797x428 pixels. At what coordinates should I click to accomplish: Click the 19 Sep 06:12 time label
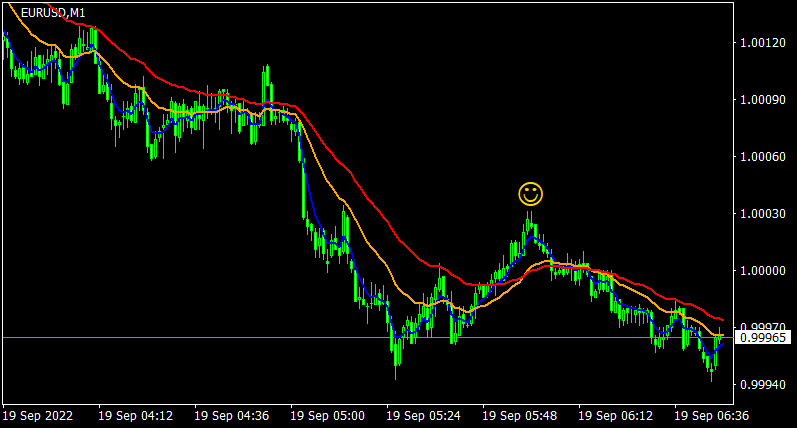(x=616, y=416)
